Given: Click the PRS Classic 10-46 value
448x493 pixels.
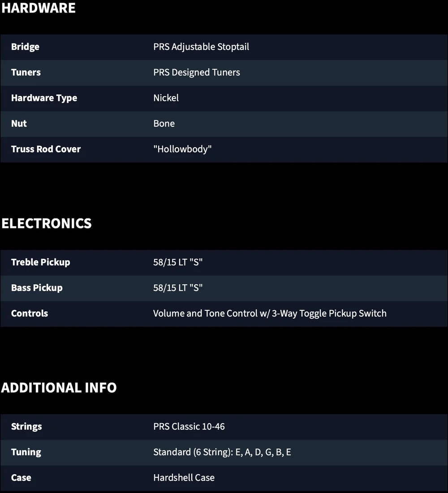Looking at the screenshot, I should [x=189, y=427].
